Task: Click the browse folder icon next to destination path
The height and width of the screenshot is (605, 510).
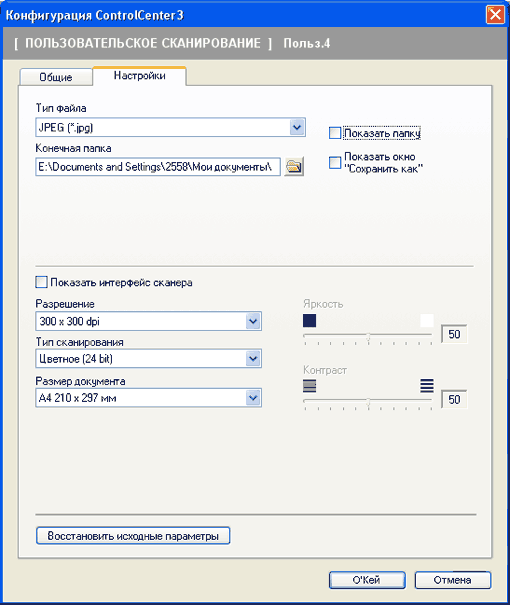Action: tap(294, 167)
